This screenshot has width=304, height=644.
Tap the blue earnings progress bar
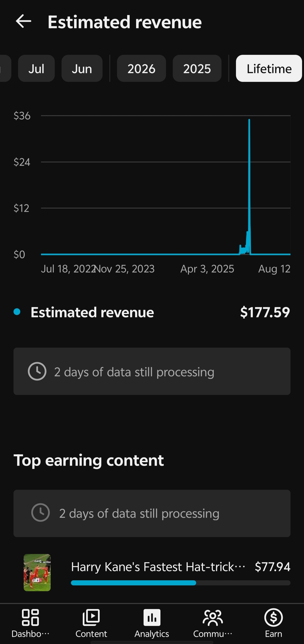[133, 583]
